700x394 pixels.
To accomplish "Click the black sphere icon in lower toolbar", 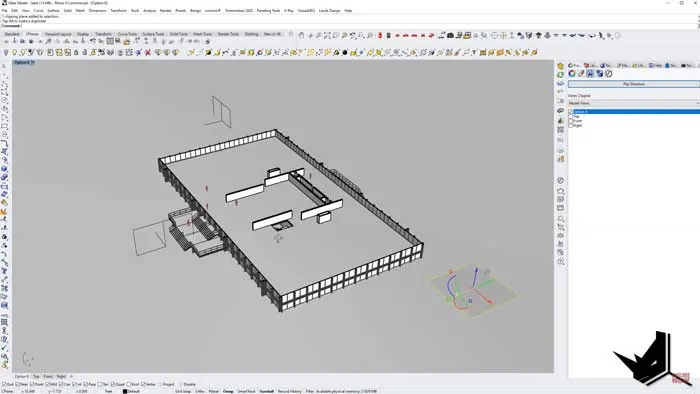I will [345, 52].
